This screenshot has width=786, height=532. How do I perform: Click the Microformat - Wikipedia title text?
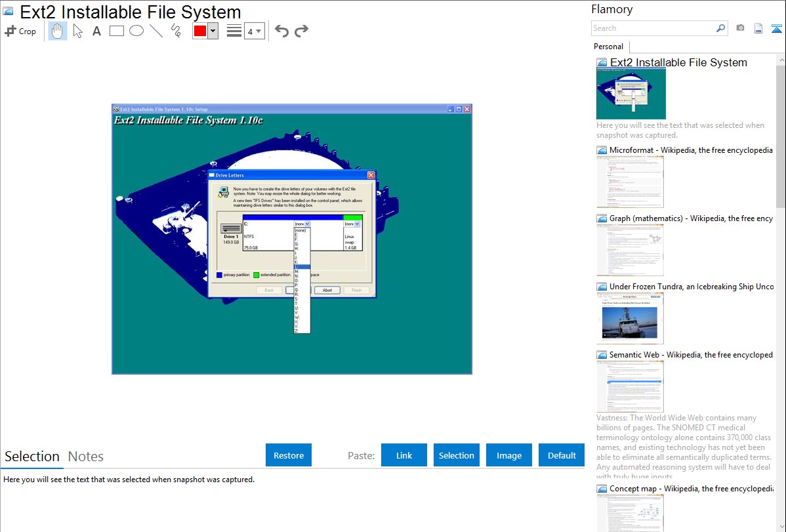tap(691, 150)
